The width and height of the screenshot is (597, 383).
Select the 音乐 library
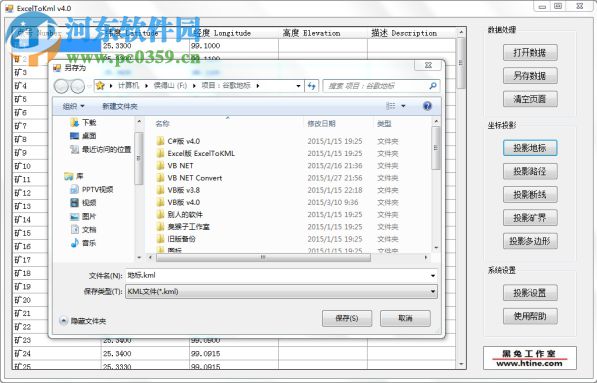(x=84, y=243)
